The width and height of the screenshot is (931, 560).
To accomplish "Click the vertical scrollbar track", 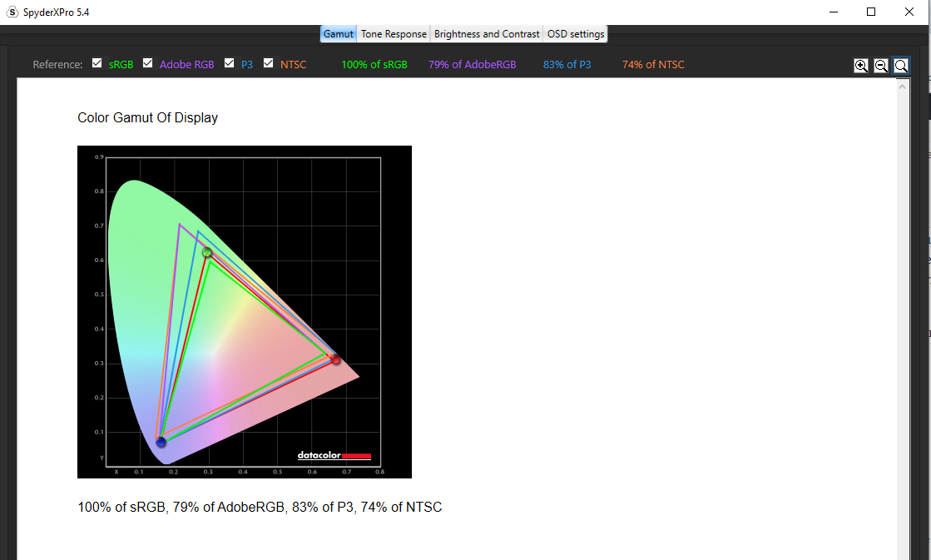I will point(903,325).
